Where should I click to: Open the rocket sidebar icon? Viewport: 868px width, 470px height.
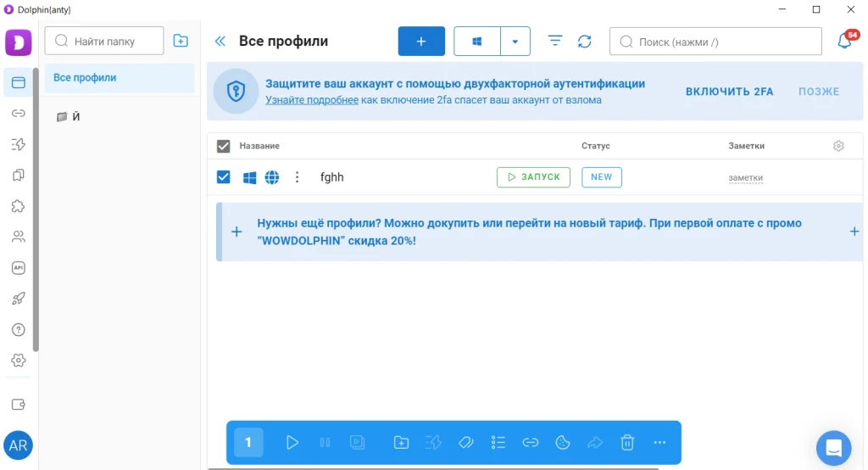coord(19,299)
